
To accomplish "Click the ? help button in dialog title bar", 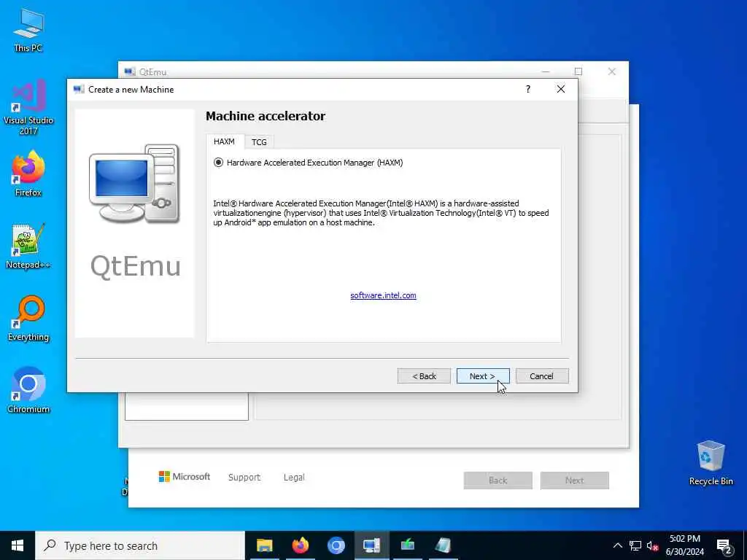I will click(x=528, y=89).
